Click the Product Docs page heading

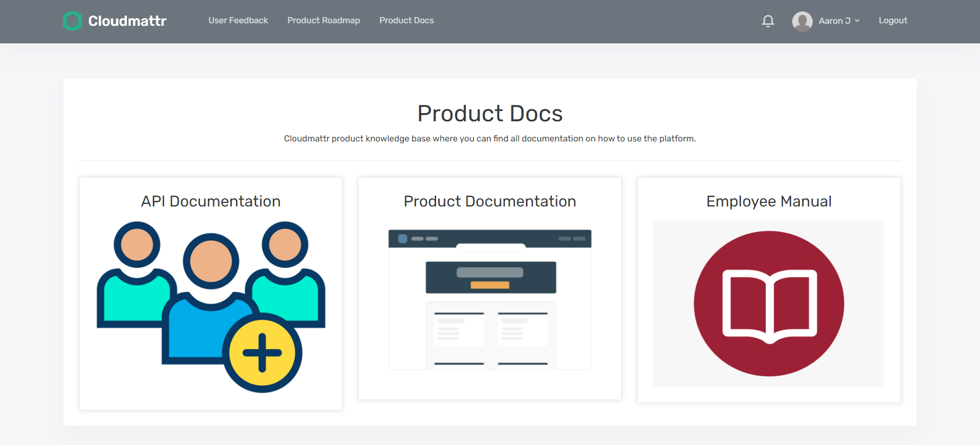(490, 114)
